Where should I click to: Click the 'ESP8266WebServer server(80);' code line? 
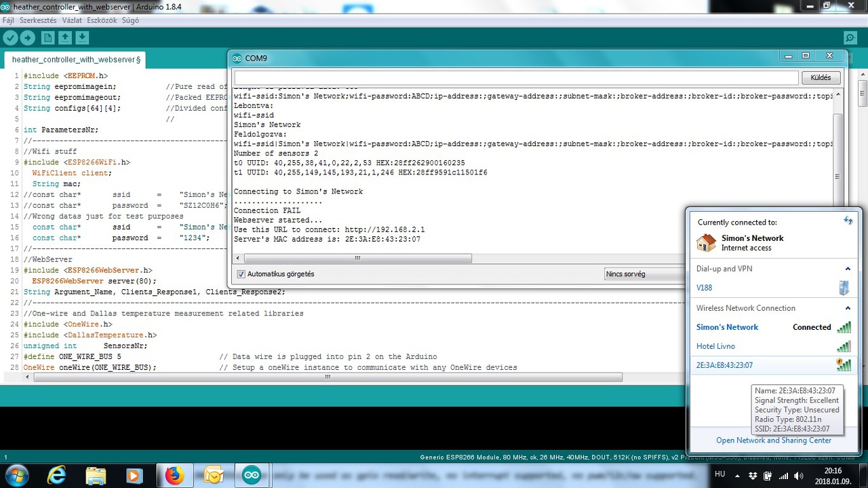(94, 281)
